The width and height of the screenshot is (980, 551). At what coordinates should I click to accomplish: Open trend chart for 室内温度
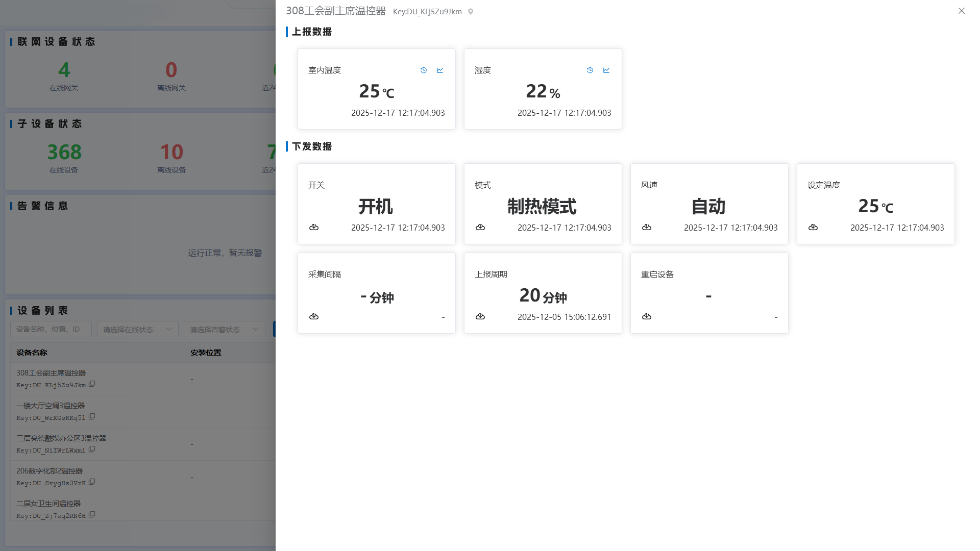click(440, 70)
